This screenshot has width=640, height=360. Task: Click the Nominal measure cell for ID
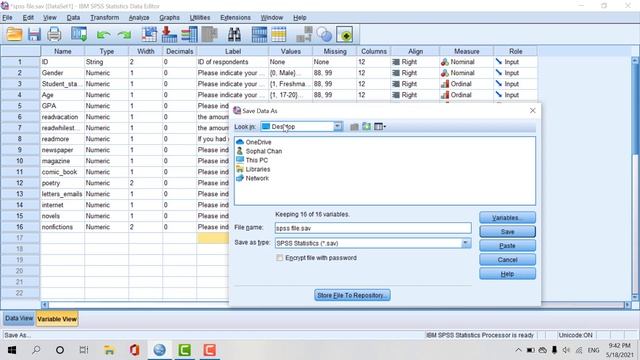click(467, 62)
